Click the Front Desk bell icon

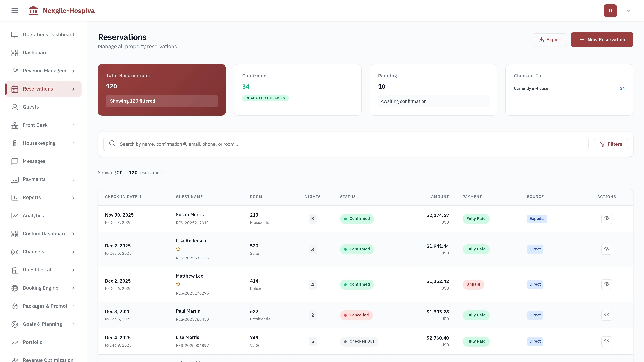point(14,125)
